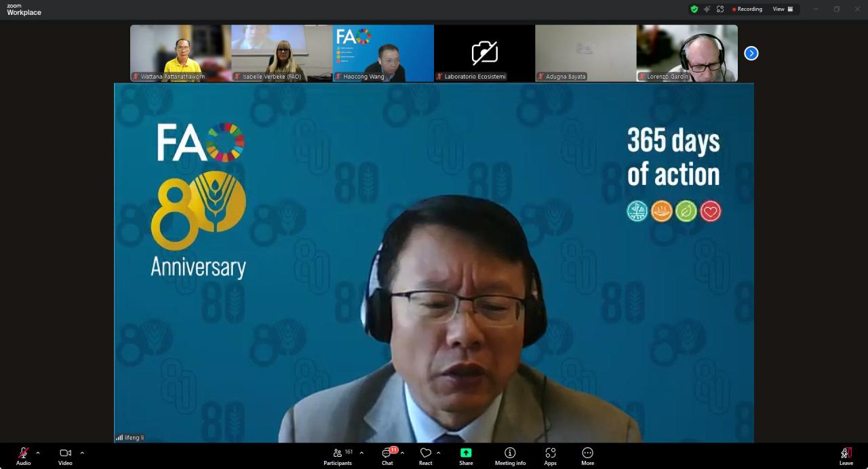Expand the Participants options arrow
868x469 pixels.
(x=361, y=453)
